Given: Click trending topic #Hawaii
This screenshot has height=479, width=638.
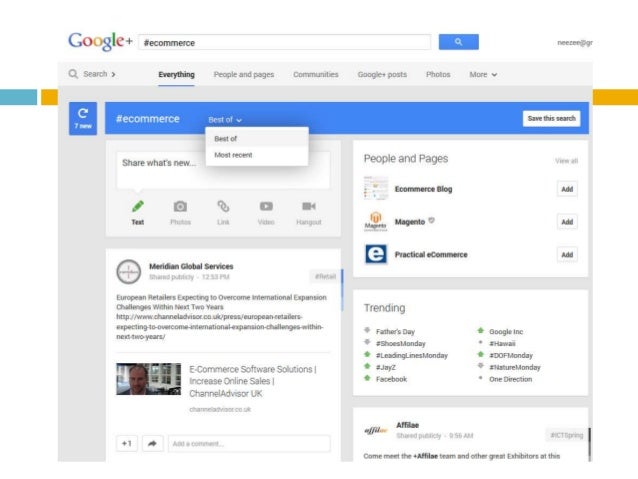Looking at the screenshot, I should click(x=502, y=343).
